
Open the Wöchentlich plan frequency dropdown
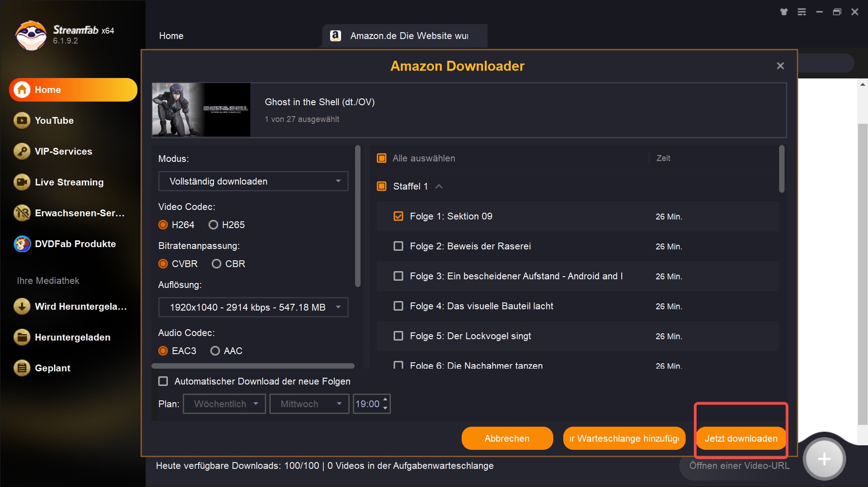(224, 404)
